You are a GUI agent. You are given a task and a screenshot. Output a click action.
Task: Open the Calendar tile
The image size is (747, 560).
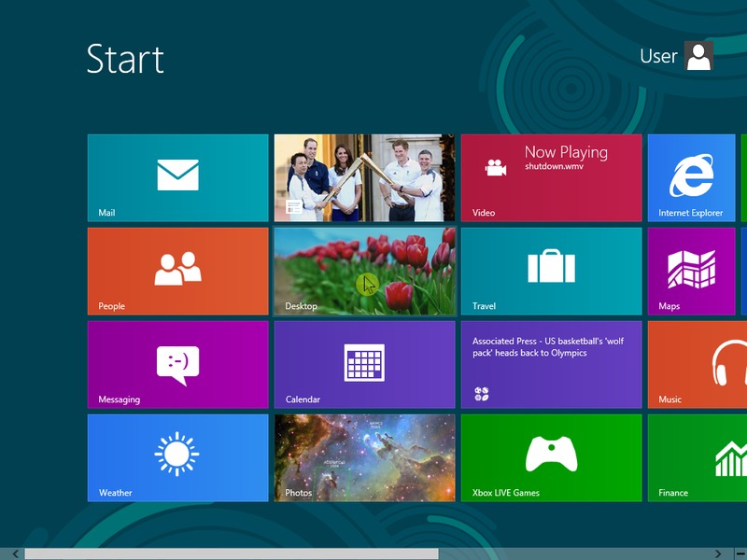coord(364,364)
